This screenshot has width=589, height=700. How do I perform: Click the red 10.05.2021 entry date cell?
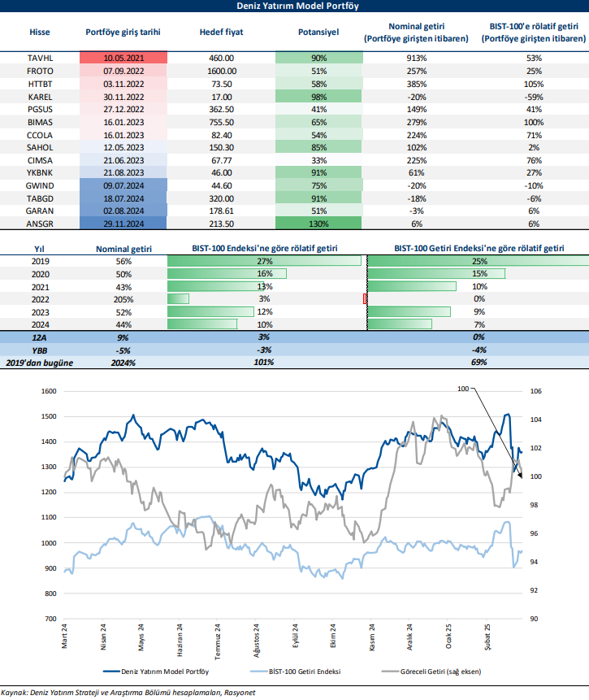click(x=123, y=58)
